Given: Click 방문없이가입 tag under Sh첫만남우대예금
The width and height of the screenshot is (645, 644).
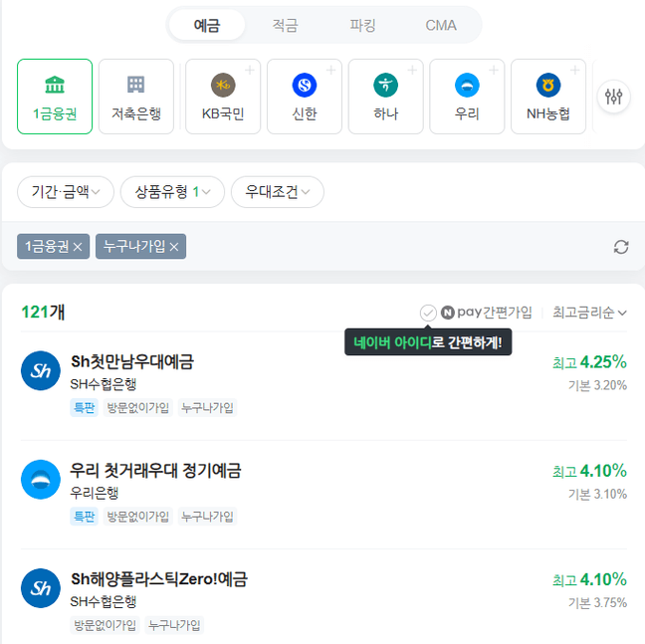Looking at the screenshot, I should click(137, 407).
